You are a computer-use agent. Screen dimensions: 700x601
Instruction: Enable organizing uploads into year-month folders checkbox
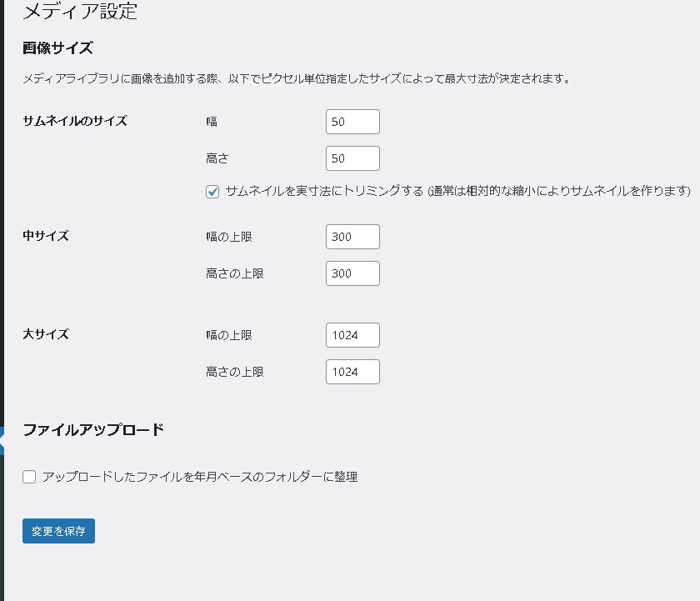click(30, 477)
